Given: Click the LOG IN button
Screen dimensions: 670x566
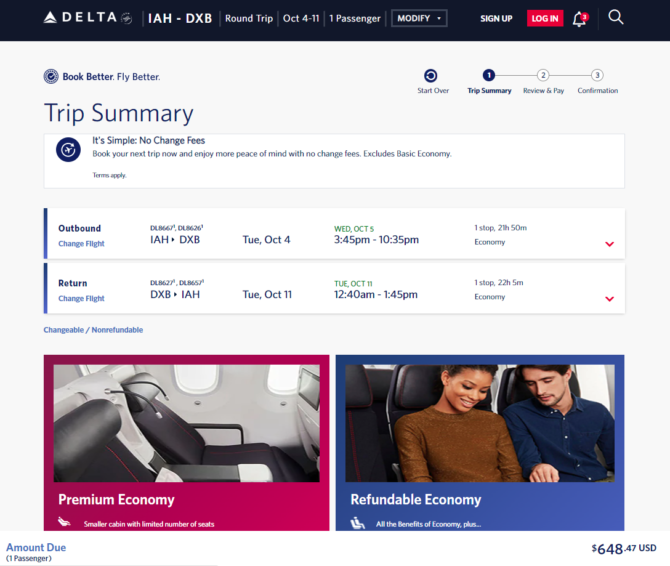Looking at the screenshot, I should tap(545, 18).
